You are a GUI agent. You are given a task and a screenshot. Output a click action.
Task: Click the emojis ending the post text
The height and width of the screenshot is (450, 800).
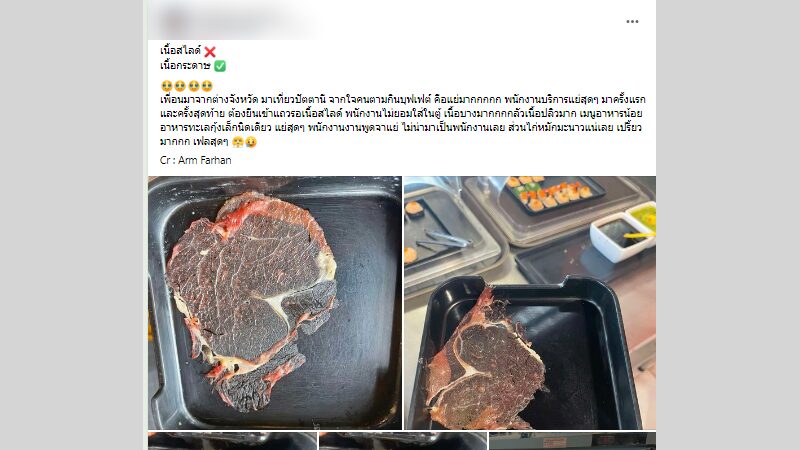click(x=244, y=142)
